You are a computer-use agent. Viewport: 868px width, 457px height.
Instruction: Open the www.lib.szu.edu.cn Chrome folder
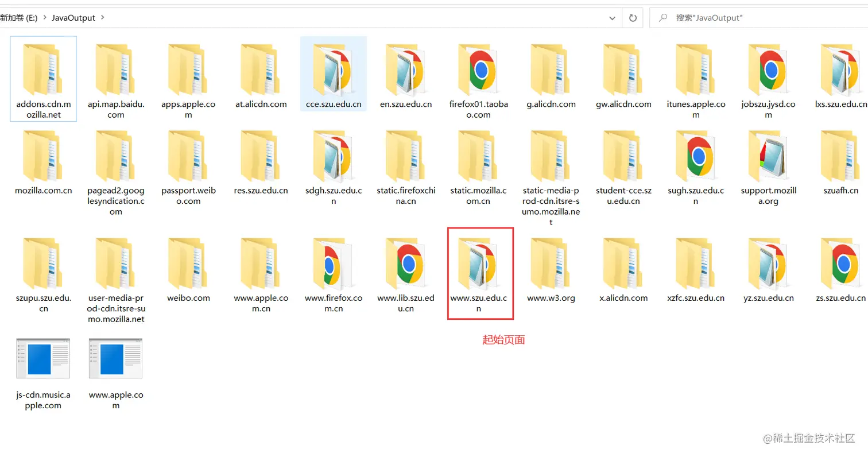pos(406,266)
